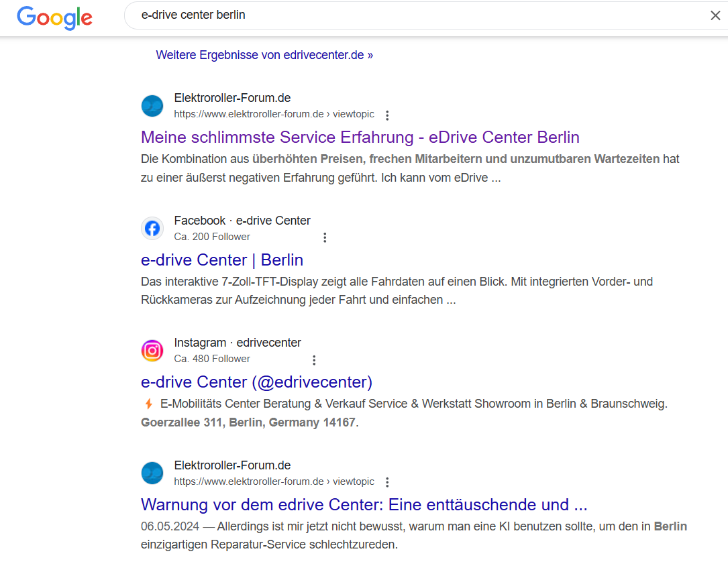Click 'Facebook · e-drive Center' source name
Viewport: 728px width, 574px height.
[x=242, y=221]
